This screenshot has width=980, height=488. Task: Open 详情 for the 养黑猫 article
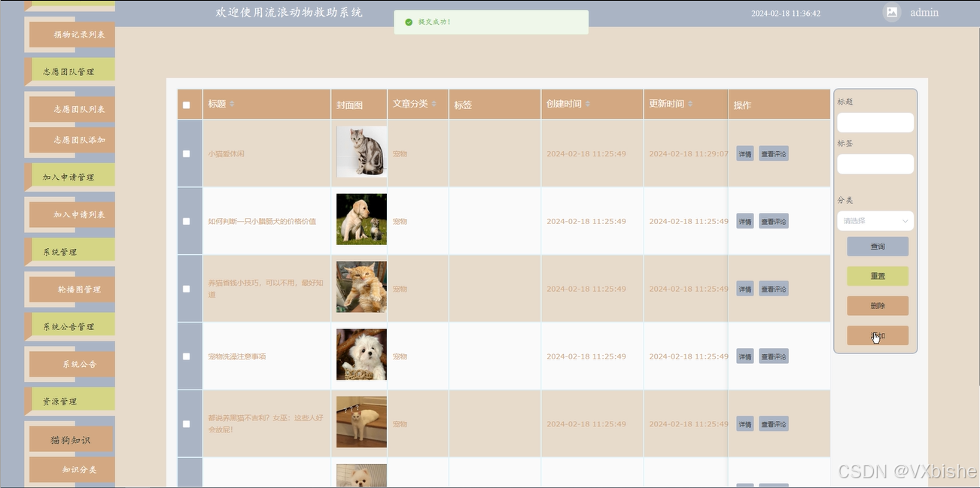click(744, 424)
